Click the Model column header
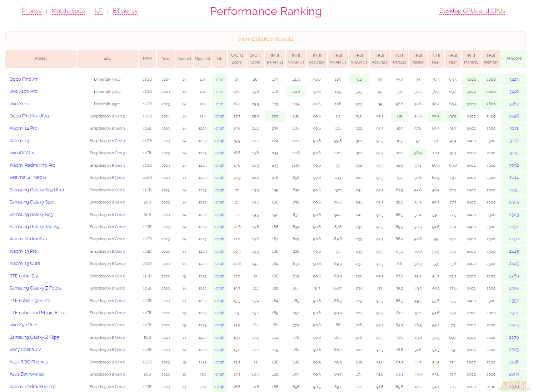The height and width of the screenshot is (392, 533). pyautogui.click(x=41, y=59)
